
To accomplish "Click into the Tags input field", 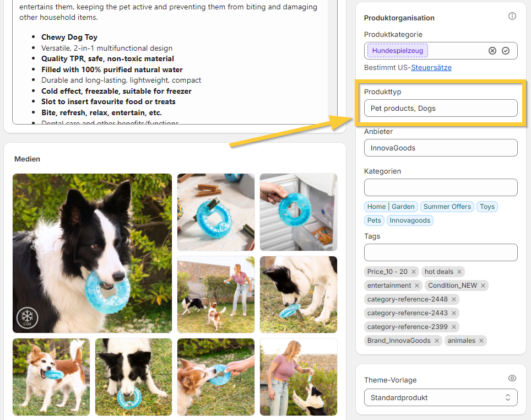I will pos(441,252).
